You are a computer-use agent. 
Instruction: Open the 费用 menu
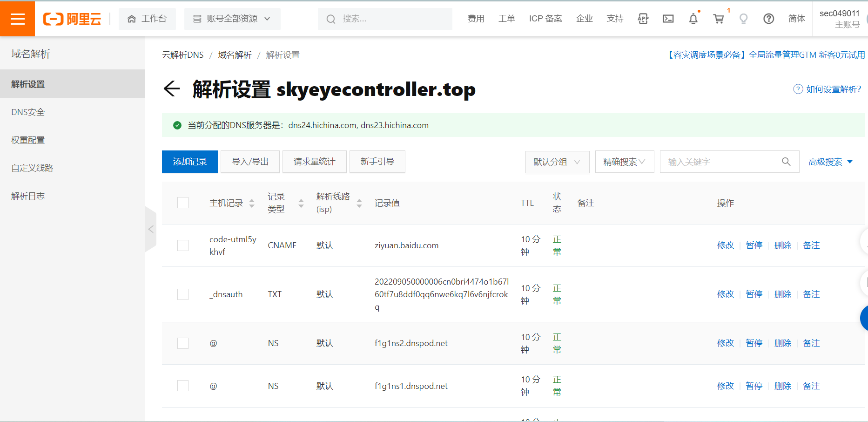476,19
